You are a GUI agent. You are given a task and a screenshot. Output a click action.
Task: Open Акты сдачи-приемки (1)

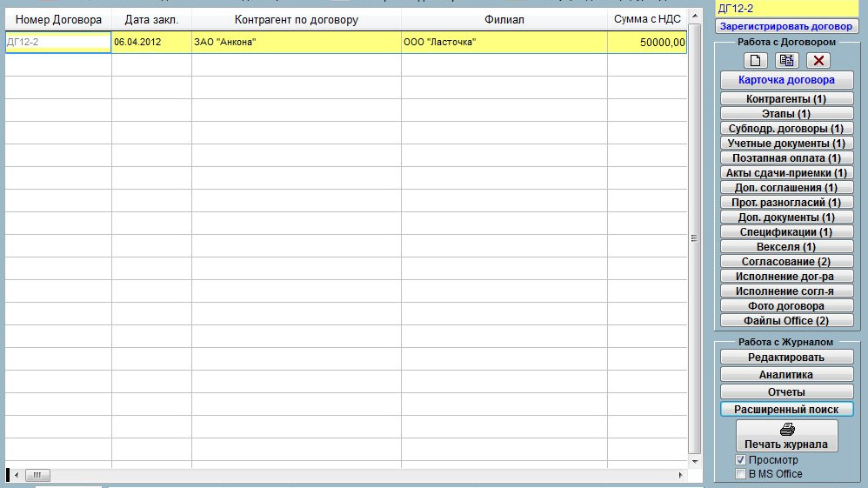[x=786, y=173]
